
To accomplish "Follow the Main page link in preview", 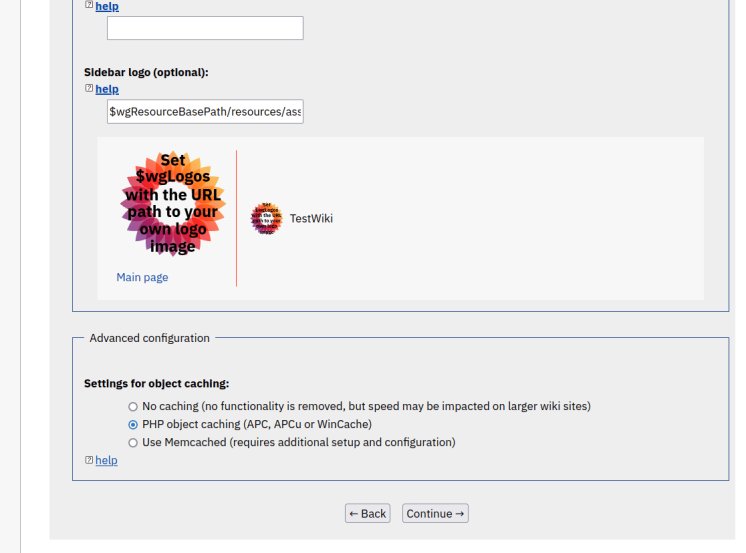I will point(142,277).
